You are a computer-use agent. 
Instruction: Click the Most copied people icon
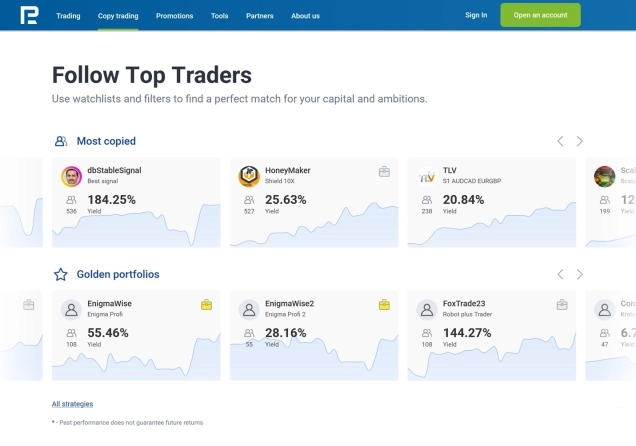click(61, 141)
